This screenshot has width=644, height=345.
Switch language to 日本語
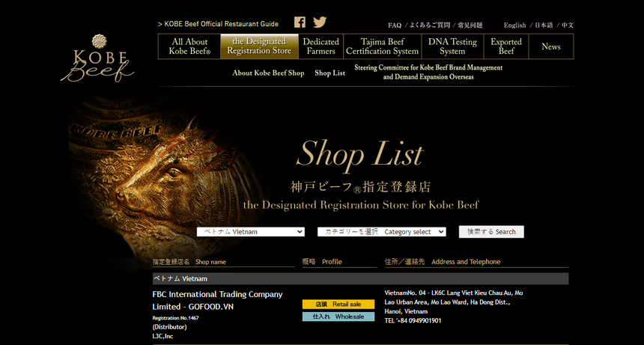pos(543,25)
